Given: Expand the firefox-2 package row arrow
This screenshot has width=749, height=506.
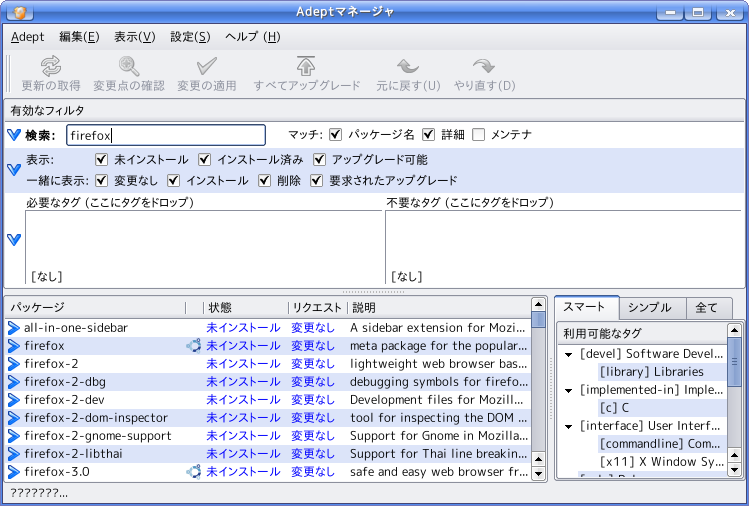Looking at the screenshot, I should [14, 364].
